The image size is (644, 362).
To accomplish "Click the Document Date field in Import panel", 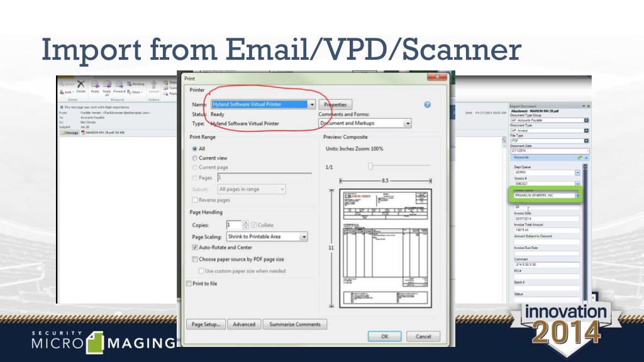I will click(x=550, y=151).
